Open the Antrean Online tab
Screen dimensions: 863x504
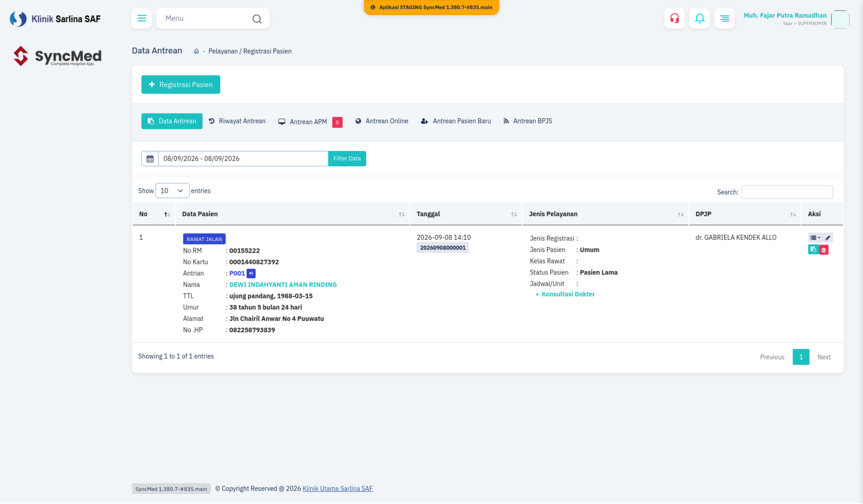tap(382, 121)
